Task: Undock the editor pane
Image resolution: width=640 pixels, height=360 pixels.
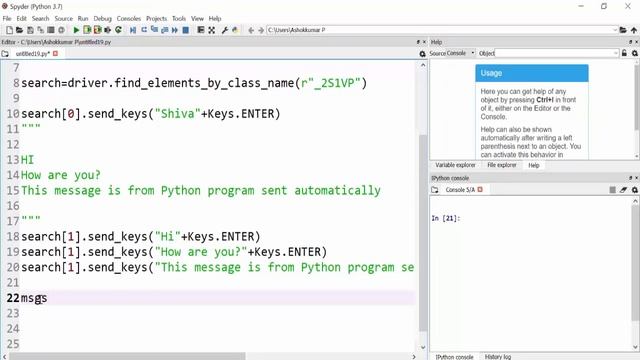Action: click(x=418, y=42)
